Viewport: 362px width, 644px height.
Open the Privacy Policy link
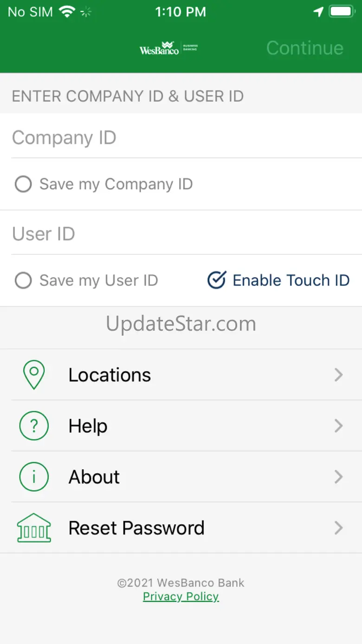click(181, 597)
